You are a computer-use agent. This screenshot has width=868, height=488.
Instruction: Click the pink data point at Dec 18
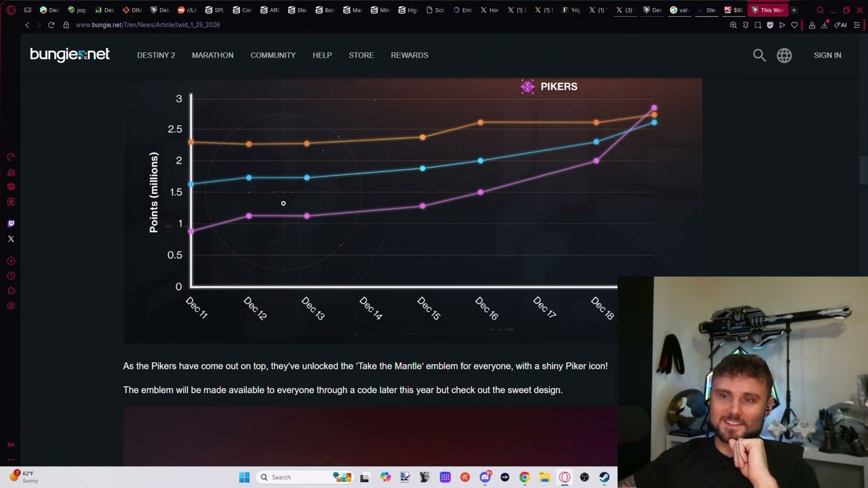(596, 161)
